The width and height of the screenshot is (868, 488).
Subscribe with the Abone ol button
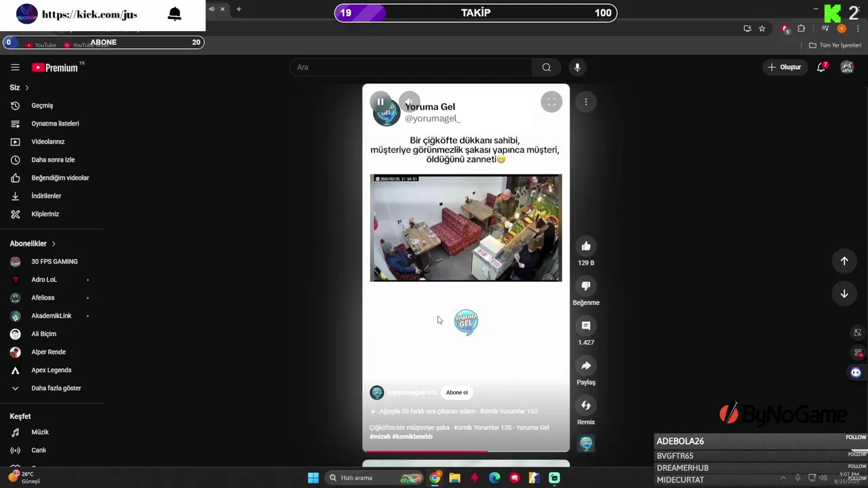pyautogui.click(x=457, y=392)
